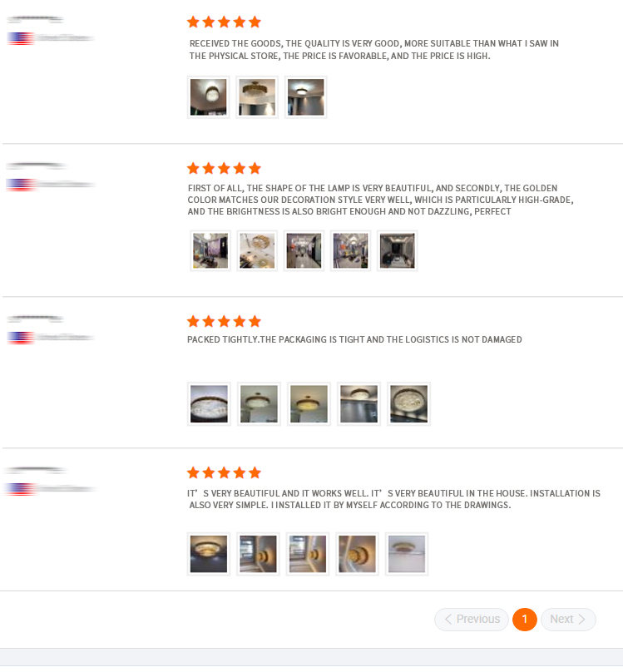Open first photo in packed tightly review

click(209, 403)
